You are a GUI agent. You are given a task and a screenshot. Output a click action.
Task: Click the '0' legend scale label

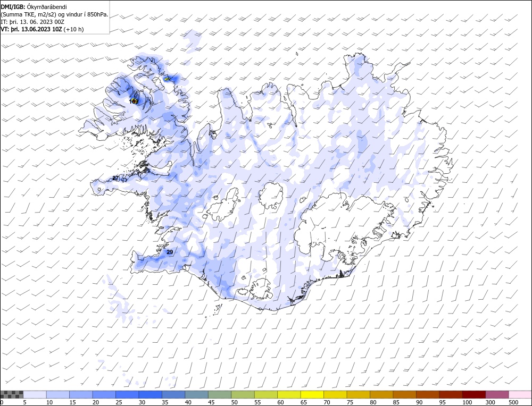[2, 402]
